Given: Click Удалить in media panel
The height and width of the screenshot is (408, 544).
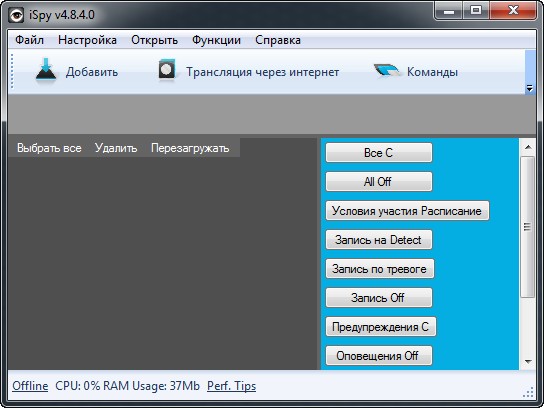Looking at the screenshot, I should 116,148.
